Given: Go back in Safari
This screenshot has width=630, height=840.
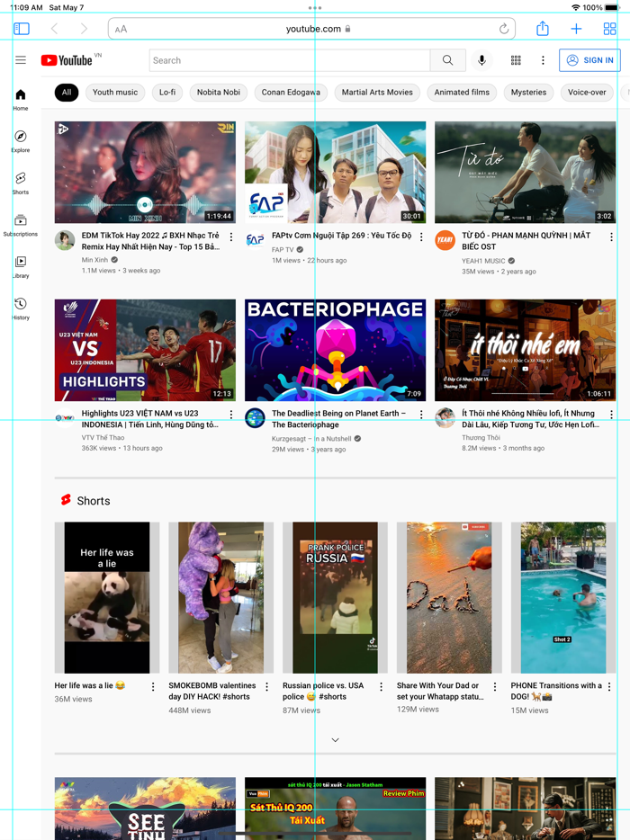Looking at the screenshot, I should tap(54, 29).
